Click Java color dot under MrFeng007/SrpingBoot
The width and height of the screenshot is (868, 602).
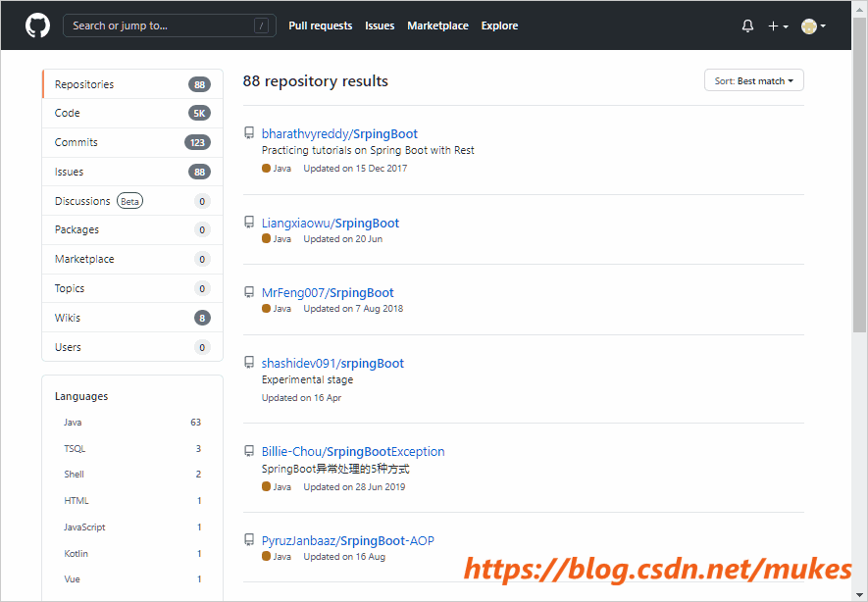(x=266, y=308)
